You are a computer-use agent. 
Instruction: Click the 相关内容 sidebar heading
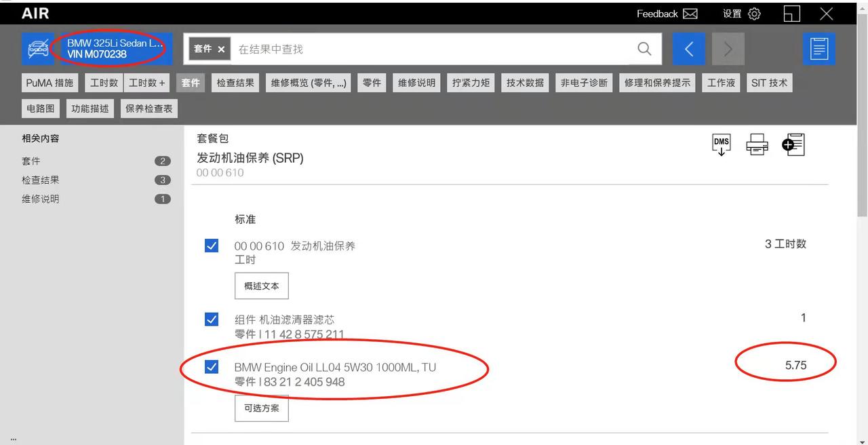[x=41, y=138]
